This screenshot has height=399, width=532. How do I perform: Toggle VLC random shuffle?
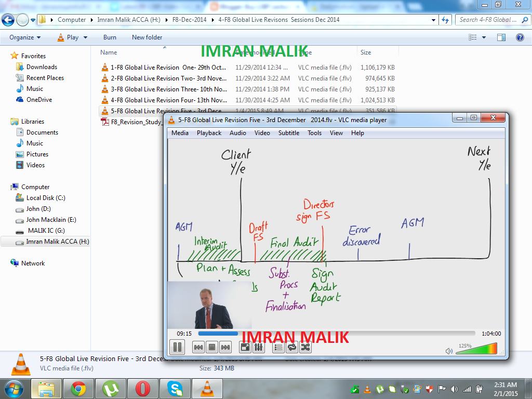click(x=305, y=347)
